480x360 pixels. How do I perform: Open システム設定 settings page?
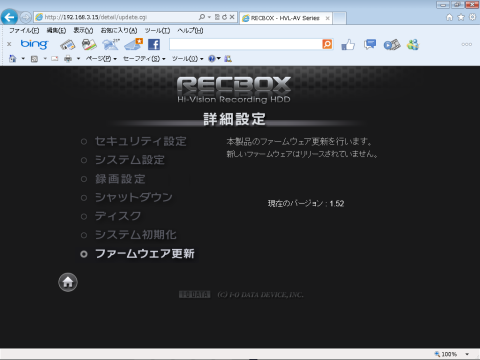click(130, 160)
